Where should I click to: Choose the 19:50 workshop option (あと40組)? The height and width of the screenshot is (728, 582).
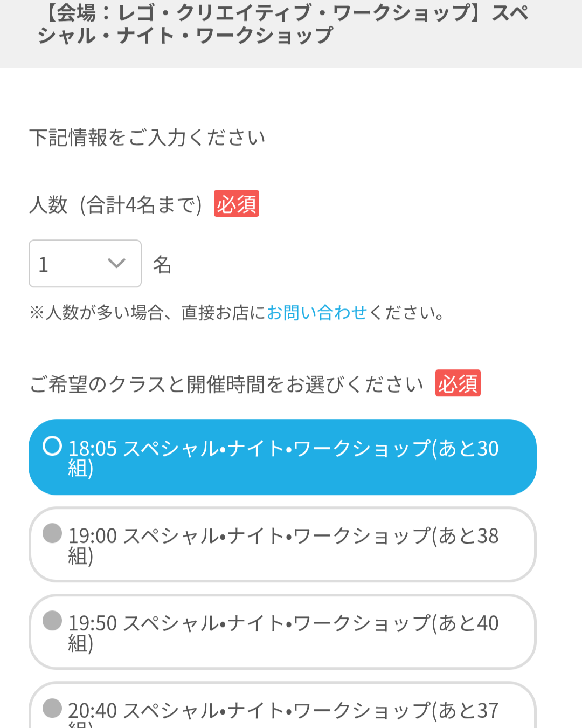[282, 632]
